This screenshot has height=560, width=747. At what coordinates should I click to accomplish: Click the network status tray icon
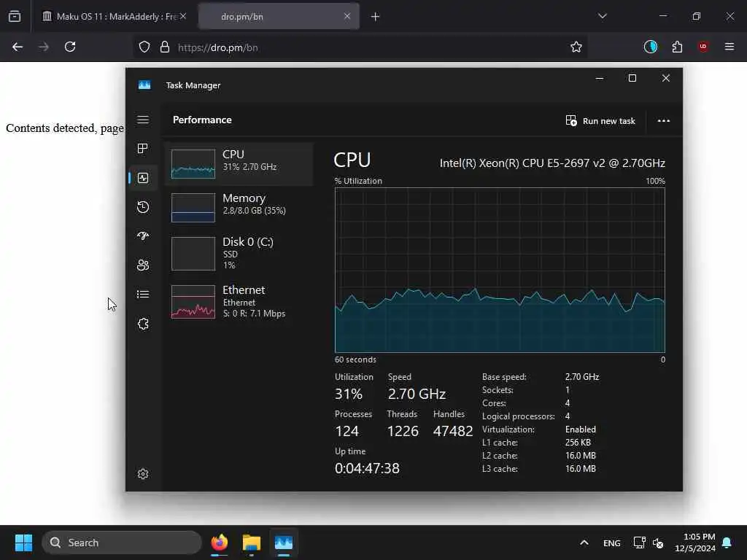639,542
